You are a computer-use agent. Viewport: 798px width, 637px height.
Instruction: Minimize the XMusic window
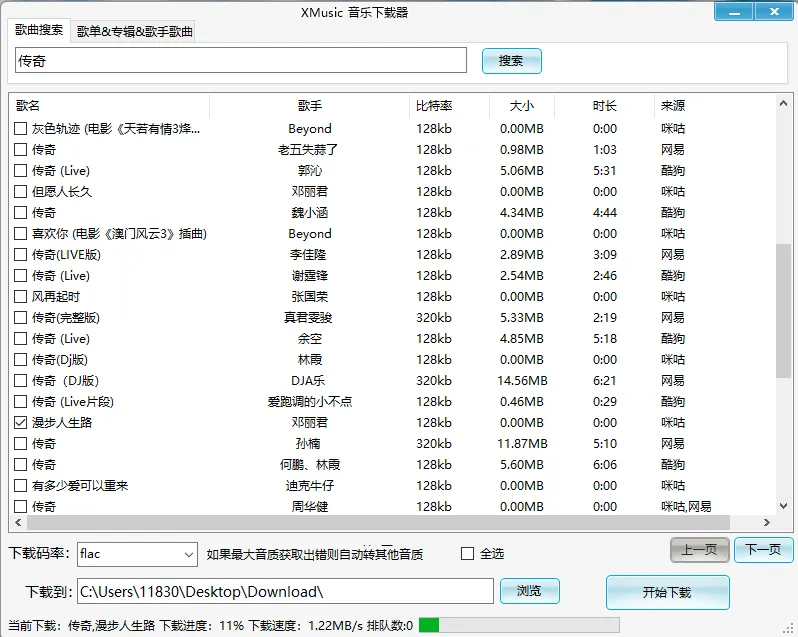point(734,11)
